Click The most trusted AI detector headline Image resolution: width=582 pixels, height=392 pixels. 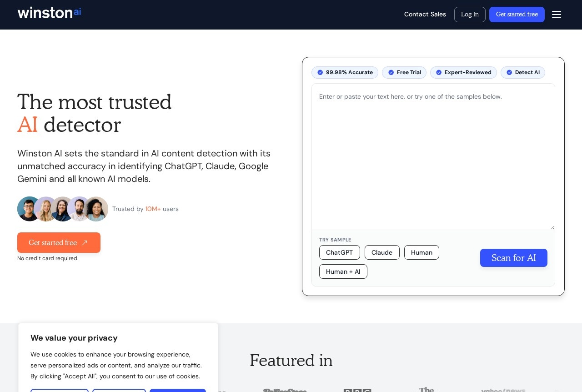click(95, 113)
